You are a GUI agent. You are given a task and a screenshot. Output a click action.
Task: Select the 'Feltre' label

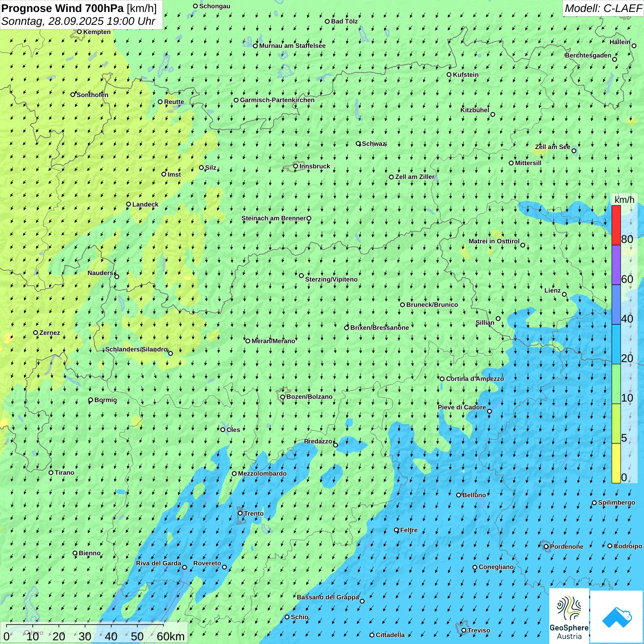[409, 530]
